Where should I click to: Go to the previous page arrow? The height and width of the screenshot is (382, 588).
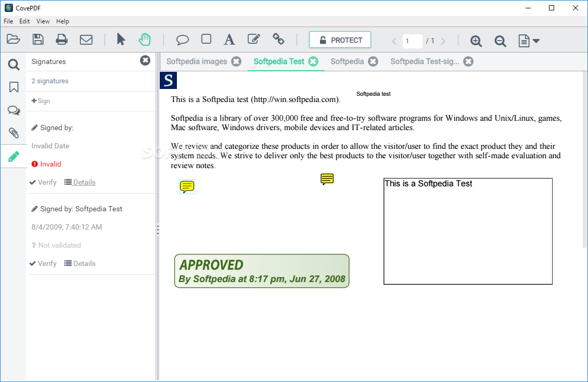pyautogui.click(x=394, y=41)
